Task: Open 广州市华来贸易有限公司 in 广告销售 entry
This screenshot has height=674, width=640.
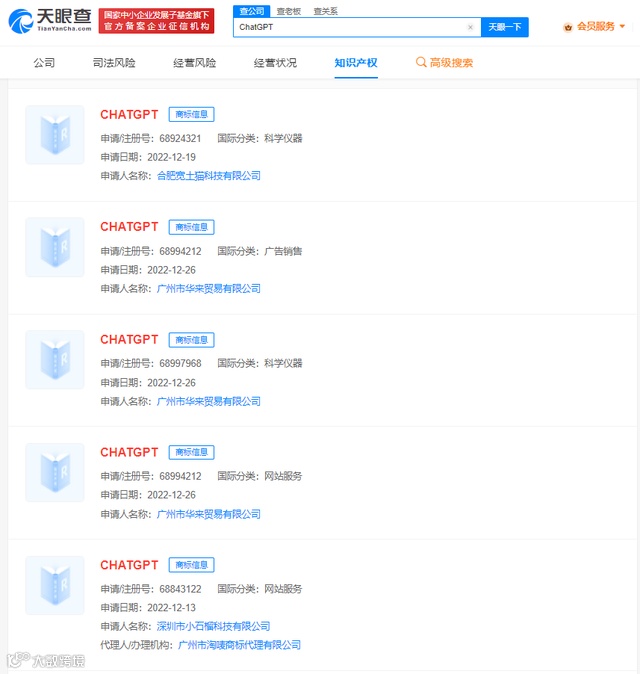Action: (208, 288)
